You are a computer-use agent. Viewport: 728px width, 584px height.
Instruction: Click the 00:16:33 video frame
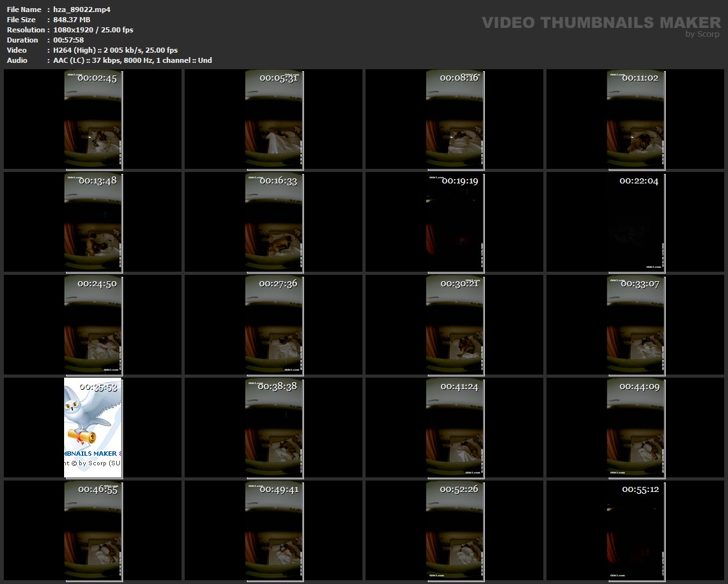coord(274,222)
